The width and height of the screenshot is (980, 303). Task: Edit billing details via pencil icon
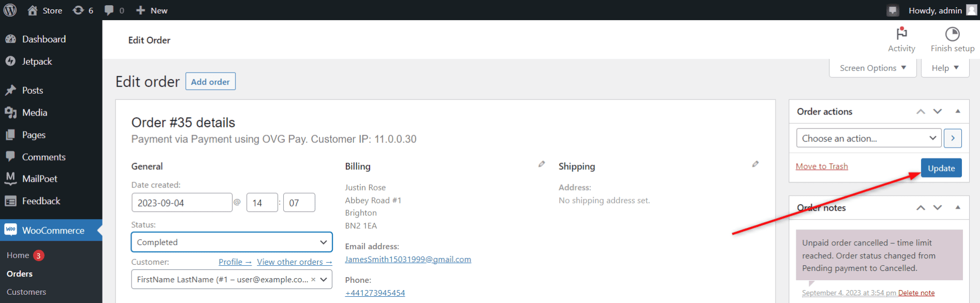click(542, 164)
